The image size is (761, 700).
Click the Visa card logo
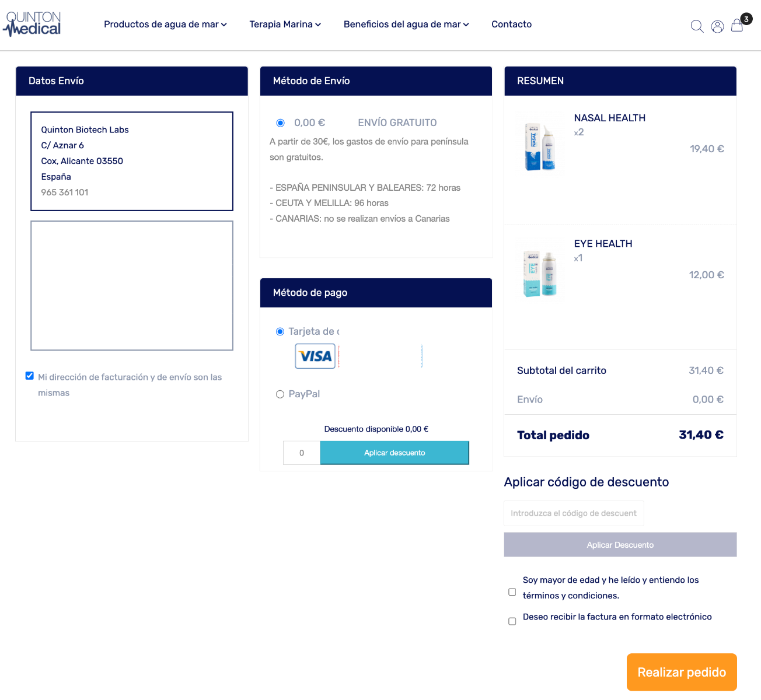[315, 356]
